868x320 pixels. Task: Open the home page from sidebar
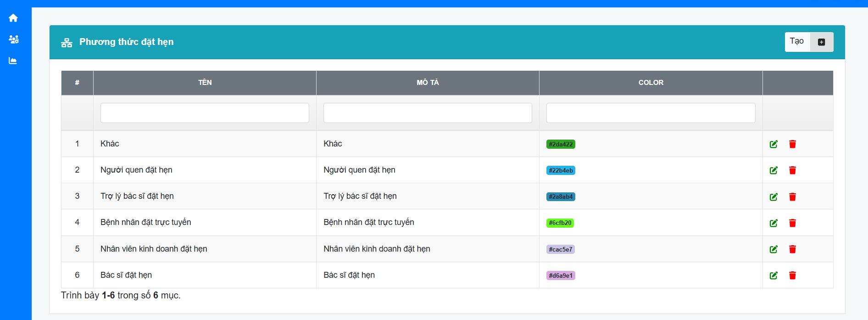[x=13, y=18]
